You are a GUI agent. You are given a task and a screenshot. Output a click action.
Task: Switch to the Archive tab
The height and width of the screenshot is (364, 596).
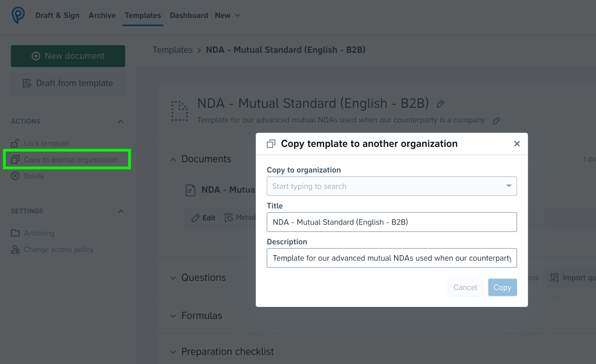102,15
